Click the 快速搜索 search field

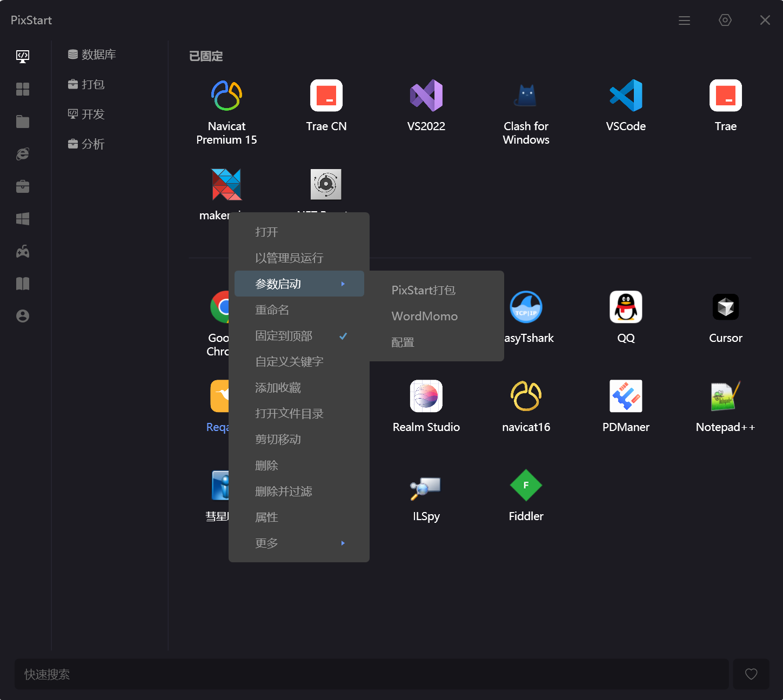pos(371,674)
